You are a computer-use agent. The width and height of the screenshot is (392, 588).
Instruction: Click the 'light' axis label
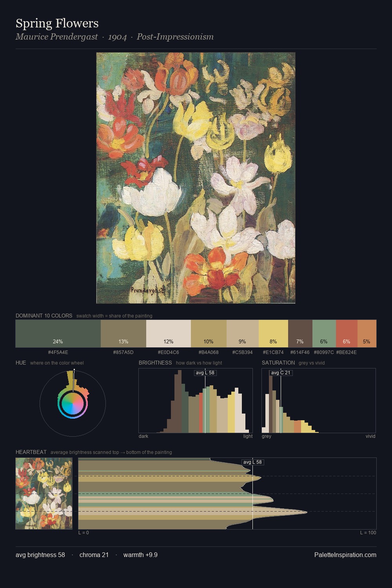point(248,436)
